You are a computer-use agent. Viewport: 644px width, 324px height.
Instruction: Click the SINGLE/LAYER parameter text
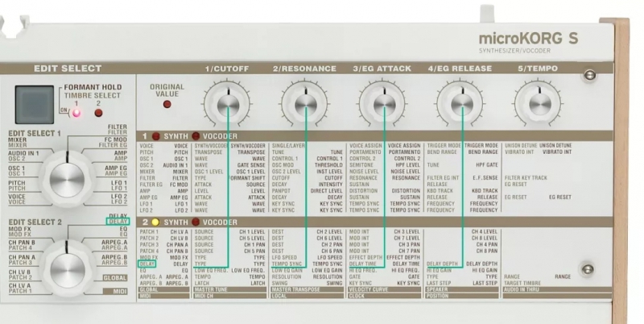(288, 146)
